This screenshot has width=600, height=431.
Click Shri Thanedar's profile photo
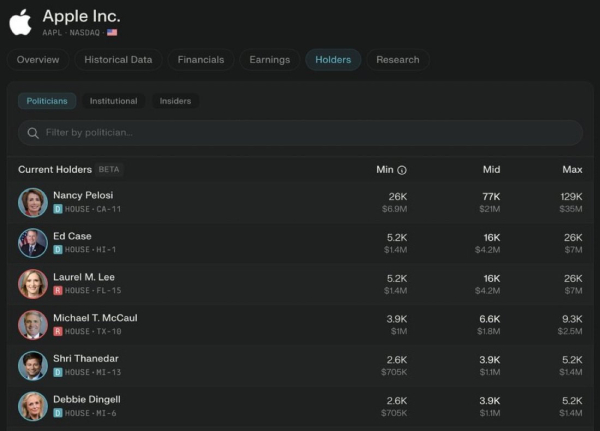tap(33, 366)
